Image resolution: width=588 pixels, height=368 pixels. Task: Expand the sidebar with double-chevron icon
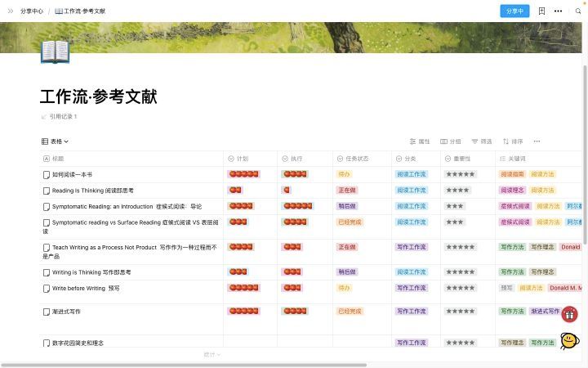pyautogui.click(x=11, y=11)
